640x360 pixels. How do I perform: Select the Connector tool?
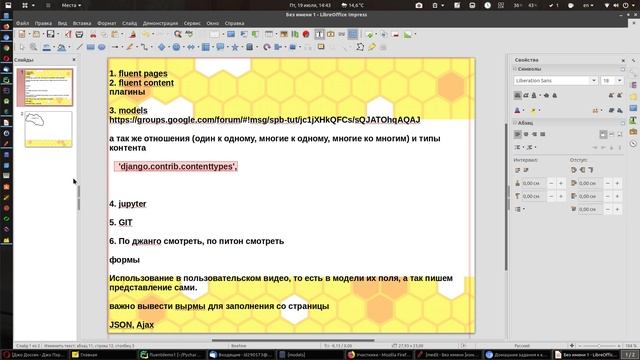tap(144, 47)
